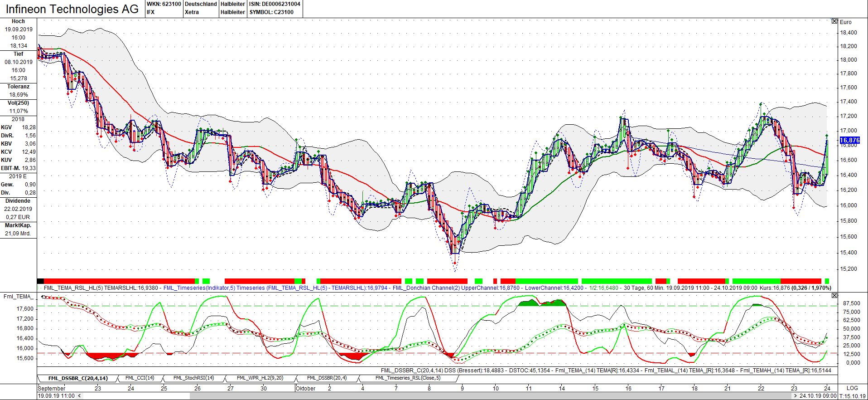
Task: Click the ISIN: DE0006231004 field
Action: point(275,4)
